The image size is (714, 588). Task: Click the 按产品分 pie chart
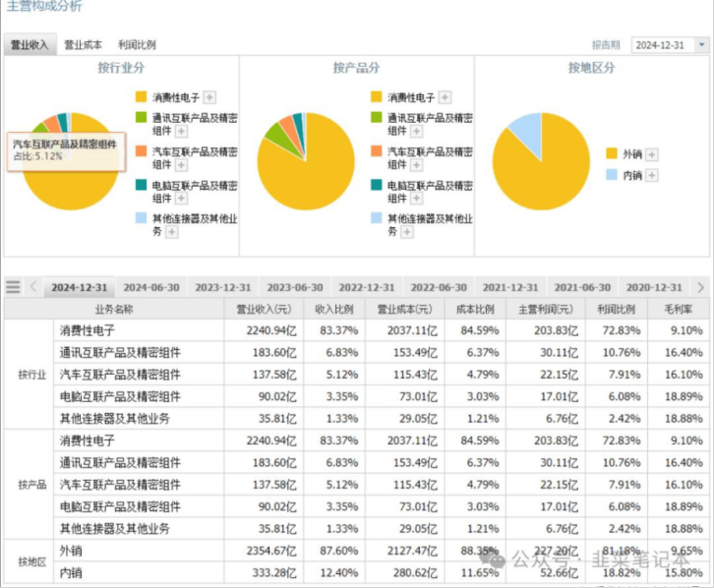point(306,161)
